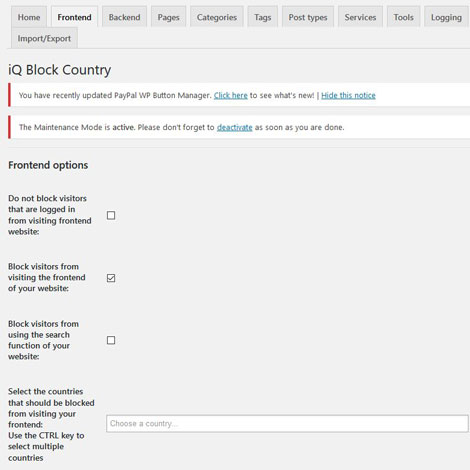Open the Pages tab
This screenshot has width=470, height=470.
(x=168, y=17)
